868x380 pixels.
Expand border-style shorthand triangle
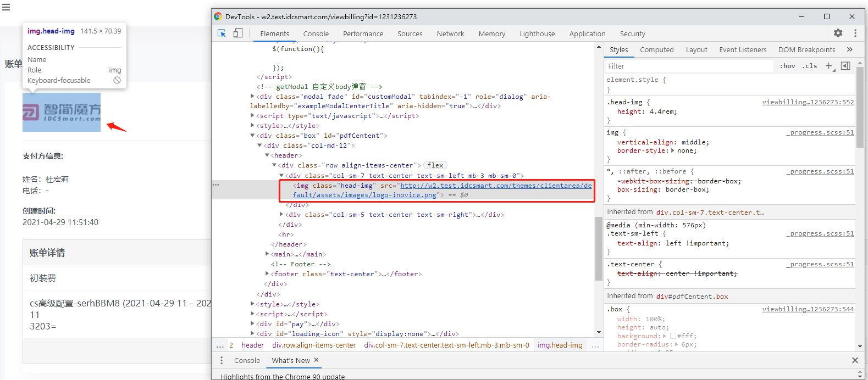[673, 150]
